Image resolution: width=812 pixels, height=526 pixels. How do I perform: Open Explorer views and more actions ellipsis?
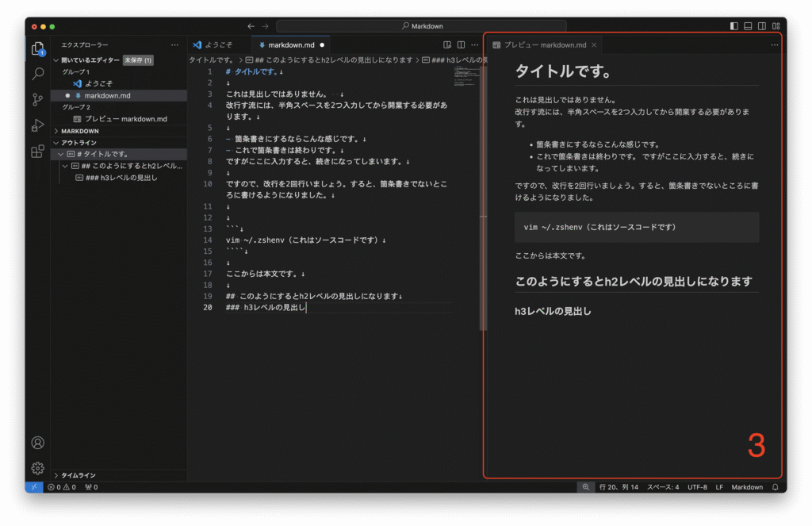[x=175, y=45]
